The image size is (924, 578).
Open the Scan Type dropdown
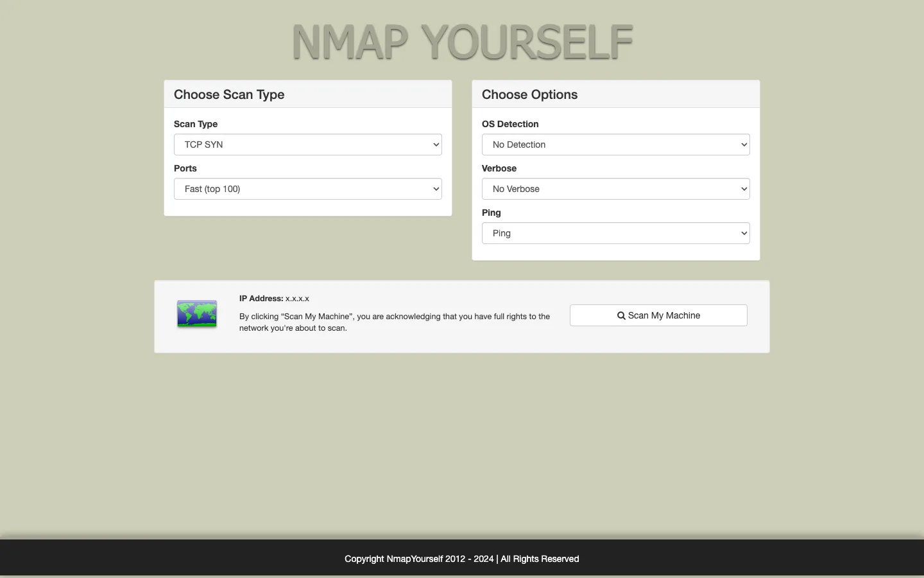308,144
